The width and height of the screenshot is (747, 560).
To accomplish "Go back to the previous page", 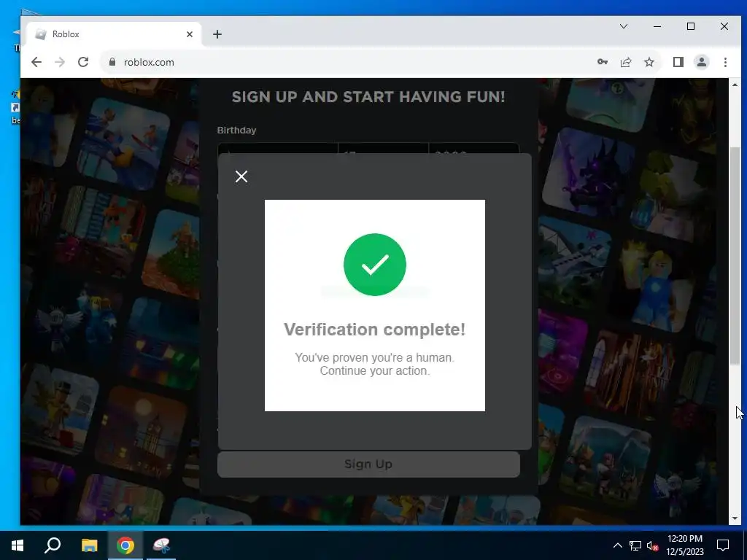I will coord(36,62).
